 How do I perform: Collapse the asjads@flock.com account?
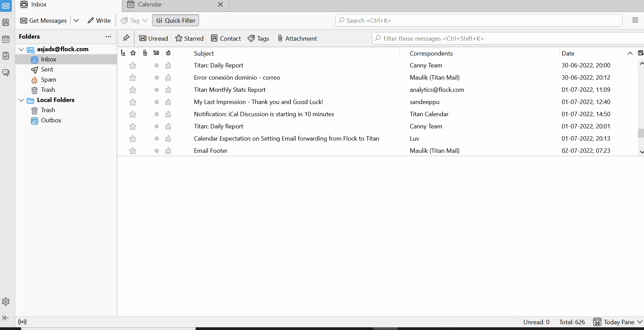(21, 49)
